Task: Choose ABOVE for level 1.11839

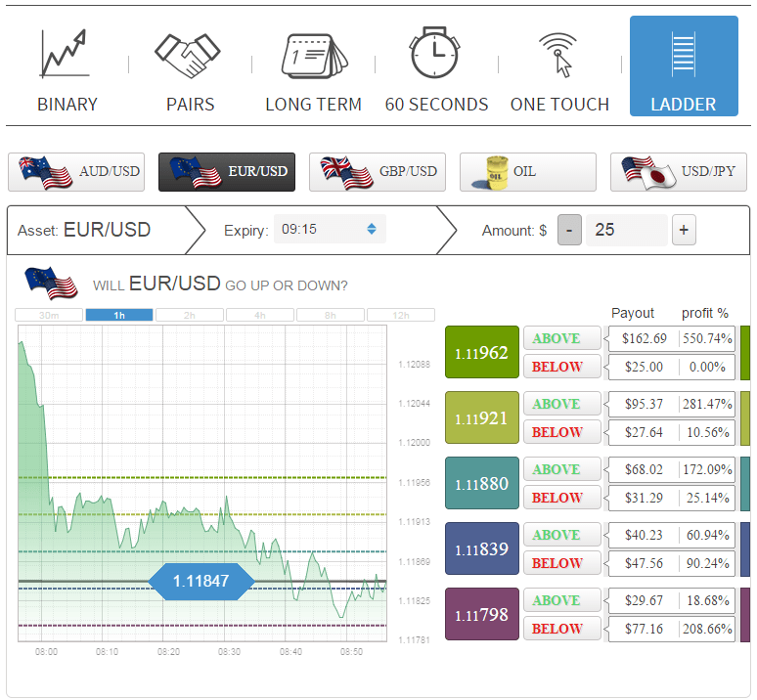Action: tap(562, 535)
